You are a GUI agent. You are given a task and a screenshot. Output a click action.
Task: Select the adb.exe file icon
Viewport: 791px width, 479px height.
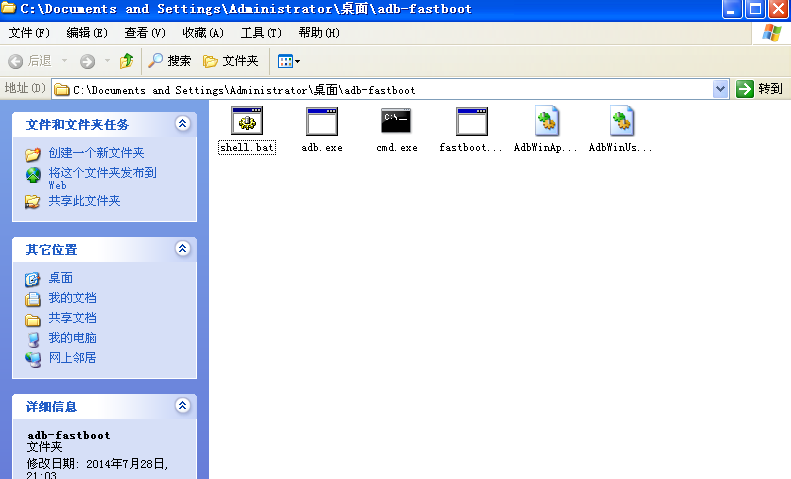[321, 122]
